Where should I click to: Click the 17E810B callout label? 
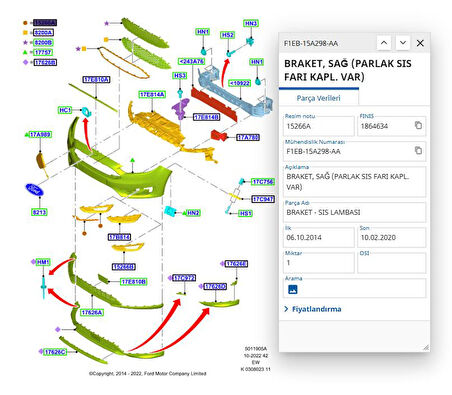[133, 282]
